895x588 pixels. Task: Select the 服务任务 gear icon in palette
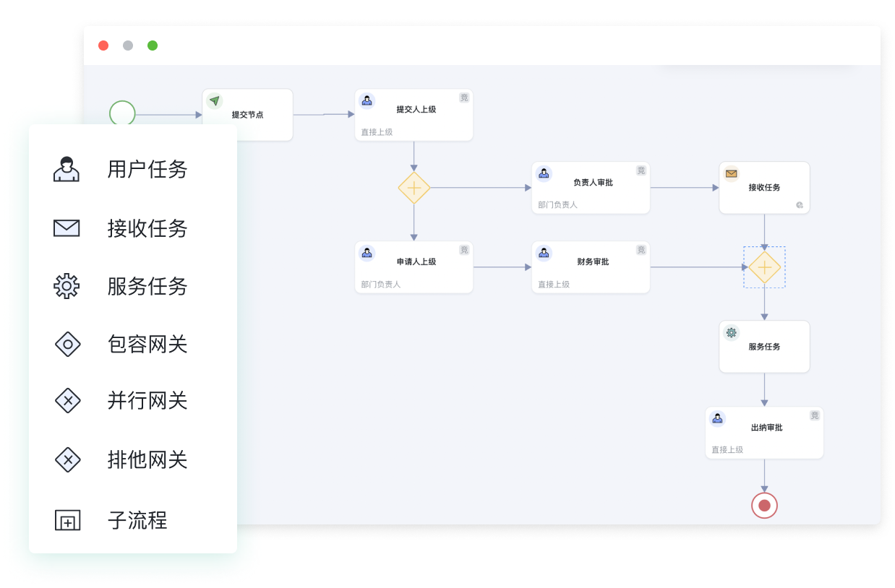(67, 286)
